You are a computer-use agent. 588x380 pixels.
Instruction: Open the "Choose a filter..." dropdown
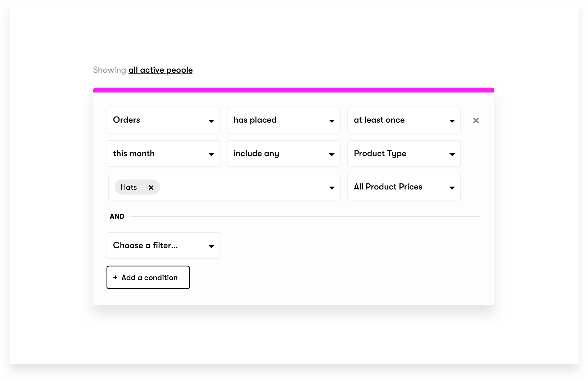[x=163, y=245]
